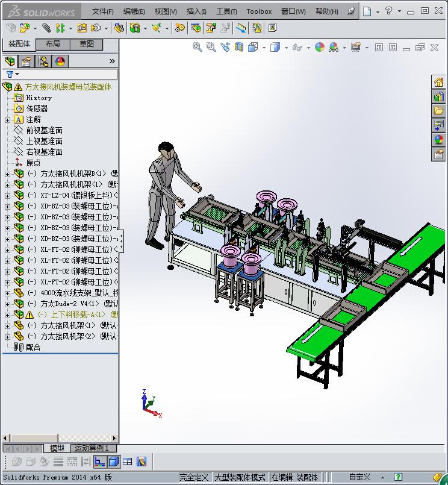The image size is (448, 485).
Task: Expand the 4000流水线支架 component node
Action: pyautogui.click(x=7, y=293)
